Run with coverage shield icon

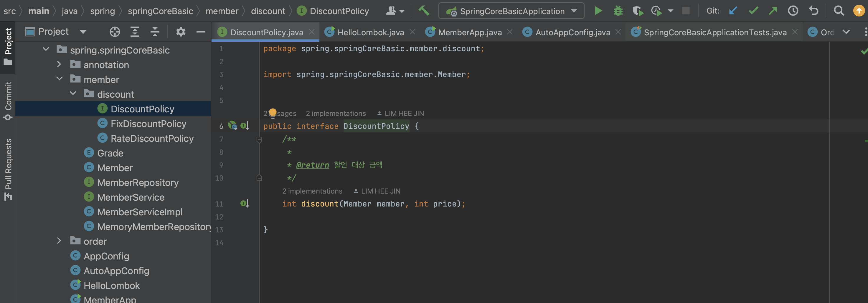tap(638, 11)
